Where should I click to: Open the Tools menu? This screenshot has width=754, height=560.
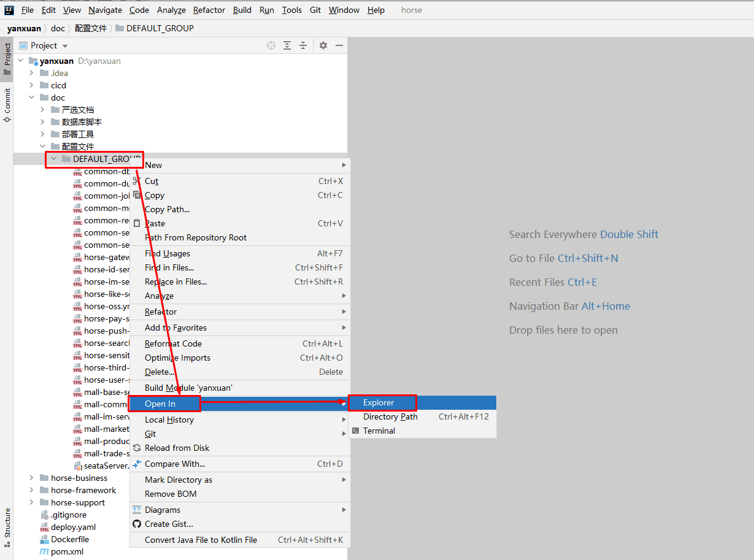pyautogui.click(x=292, y=10)
